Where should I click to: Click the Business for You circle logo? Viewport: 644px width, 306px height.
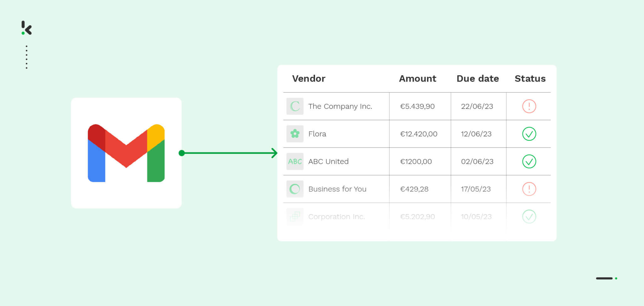pos(294,189)
